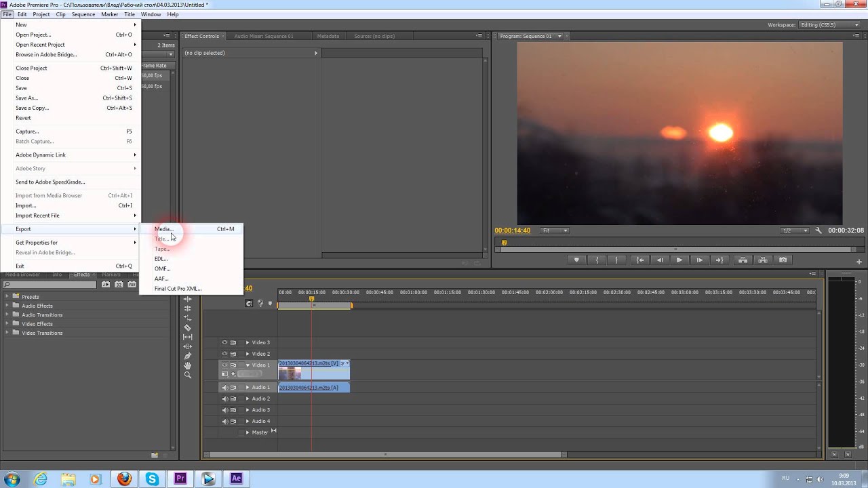The height and width of the screenshot is (488, 868).
Task: Click the Lift button
Action: tap(743, 260)
